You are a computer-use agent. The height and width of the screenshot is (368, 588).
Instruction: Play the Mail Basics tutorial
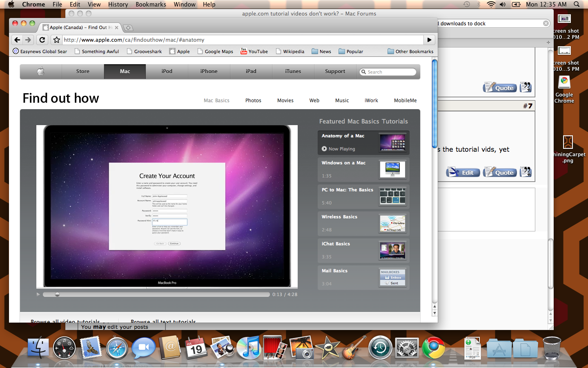click(363, 277)
